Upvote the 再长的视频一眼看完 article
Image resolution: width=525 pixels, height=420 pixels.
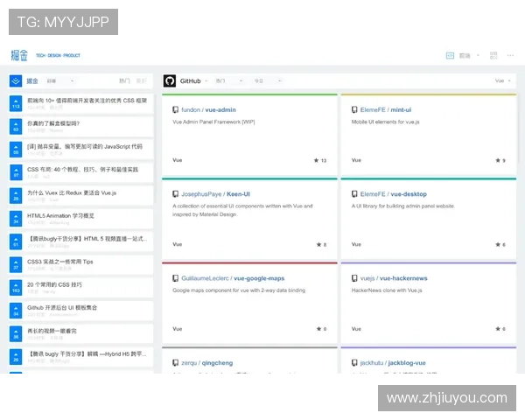pyautogui.click(x=16, y=334)
